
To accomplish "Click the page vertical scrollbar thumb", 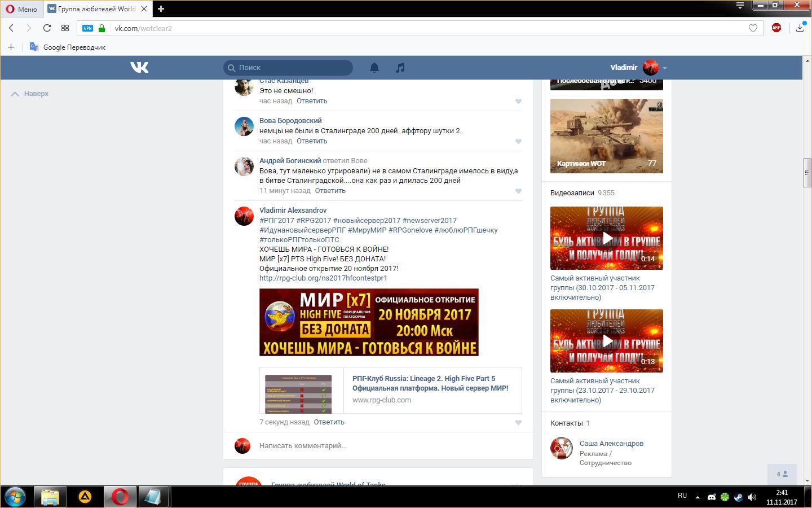I will click(807, 173).
